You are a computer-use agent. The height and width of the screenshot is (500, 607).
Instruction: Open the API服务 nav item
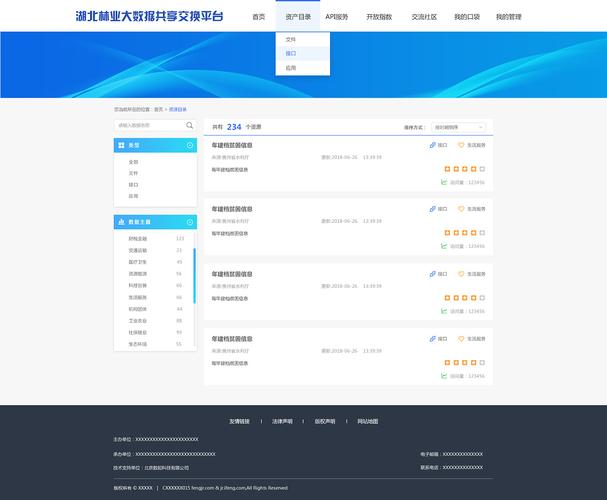(336, 17)
